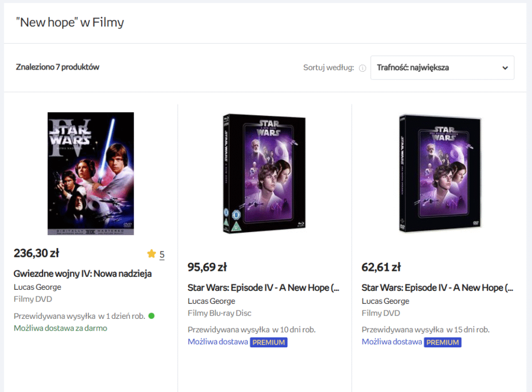The width and height of the screenshot is (532, 392).
Task: Click the rating count 5
Action: pyautogui.click(x=162, y=254)
